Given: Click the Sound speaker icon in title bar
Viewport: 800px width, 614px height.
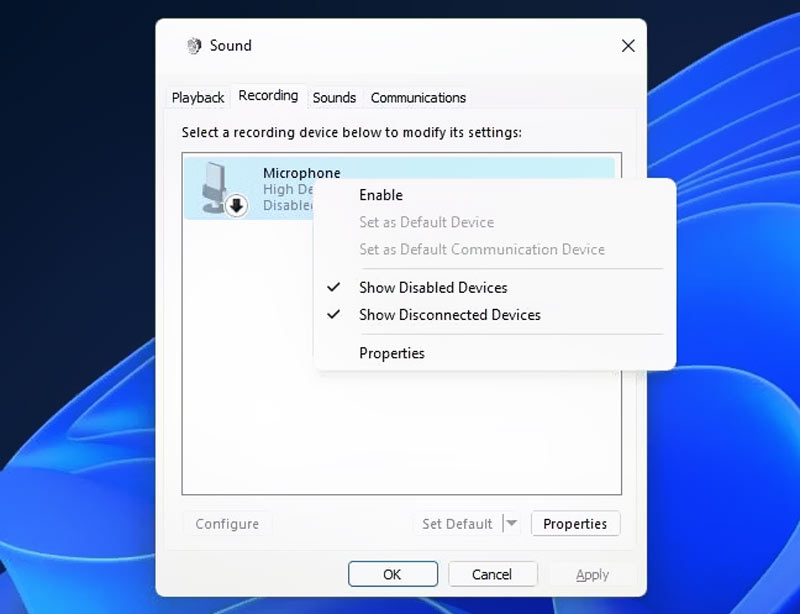Looking at the screenshot, I should 194,46.
